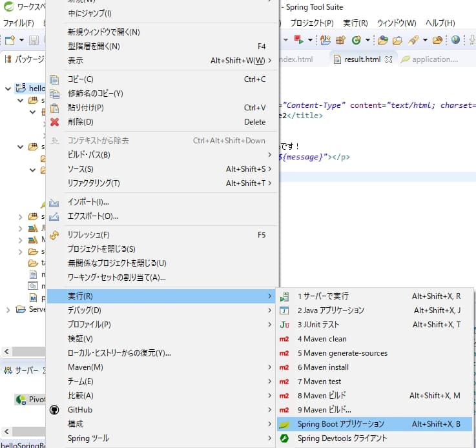Open プロジェクト(P) in menu bar
The width and height of the screenshot is (476, 448).
coord(312,23)
